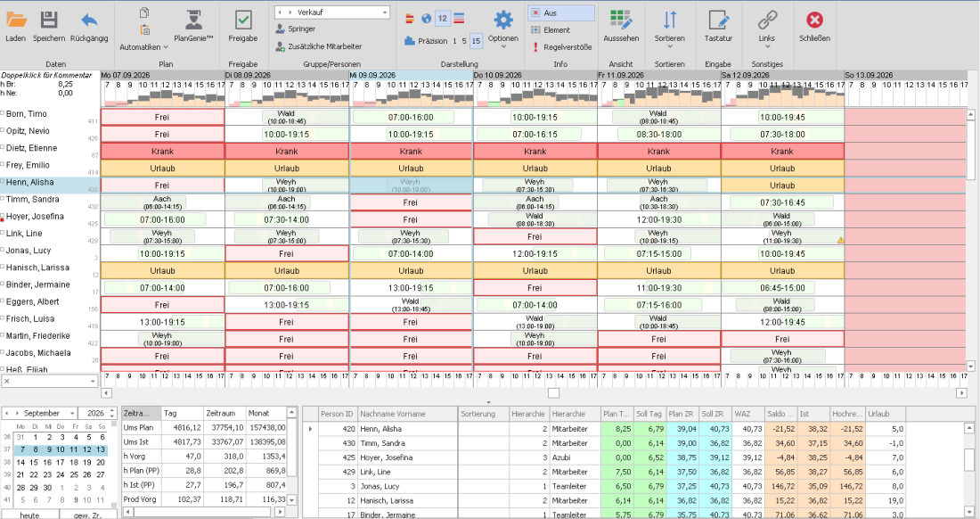Screen dimensions: 980x519
Task: Click the gew. Zr. button
Action: [87, 515]
